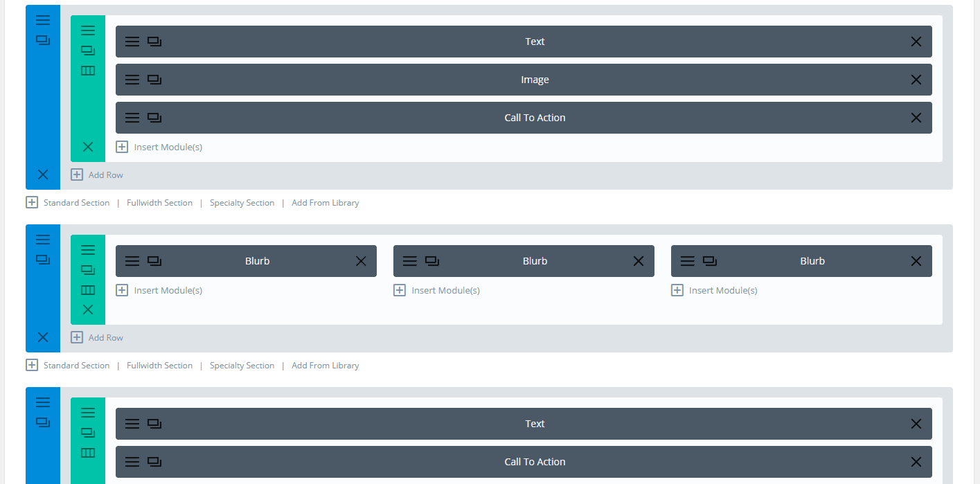The width and height of the screenshot is (980, 484).
Task: Duplicate the Call To Action module
Action: click(x=154, y=117)
